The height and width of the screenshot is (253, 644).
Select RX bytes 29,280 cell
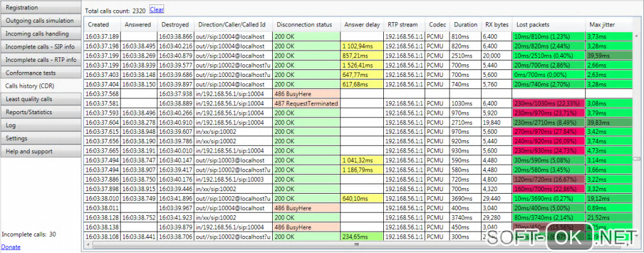click(x=496, y=218)
